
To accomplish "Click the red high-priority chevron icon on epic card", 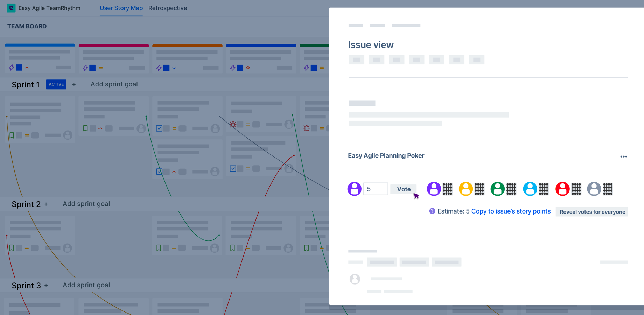I will pos(27,68).
